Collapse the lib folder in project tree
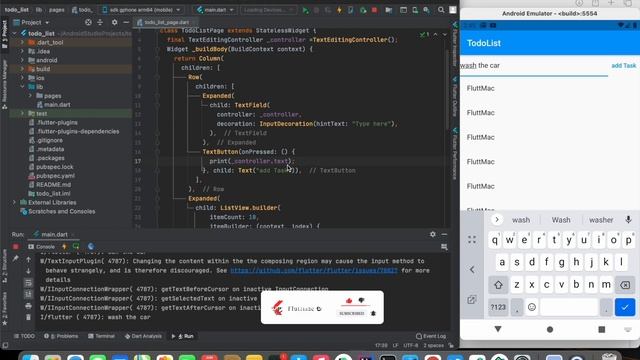Viewport: 640px width, 360px height. tap(22, 87)
